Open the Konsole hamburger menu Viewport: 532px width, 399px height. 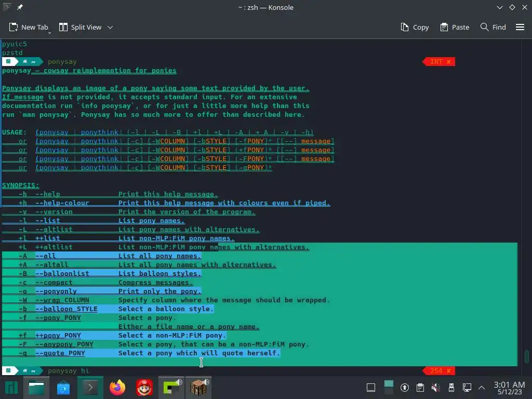point(520,27)
